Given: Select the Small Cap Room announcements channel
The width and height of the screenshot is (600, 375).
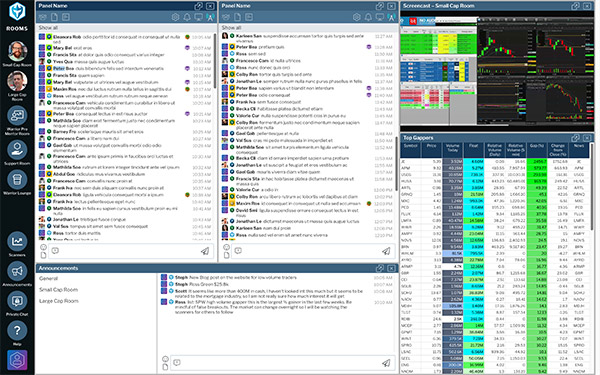Looking at the screenshot, I should [58, 290].
